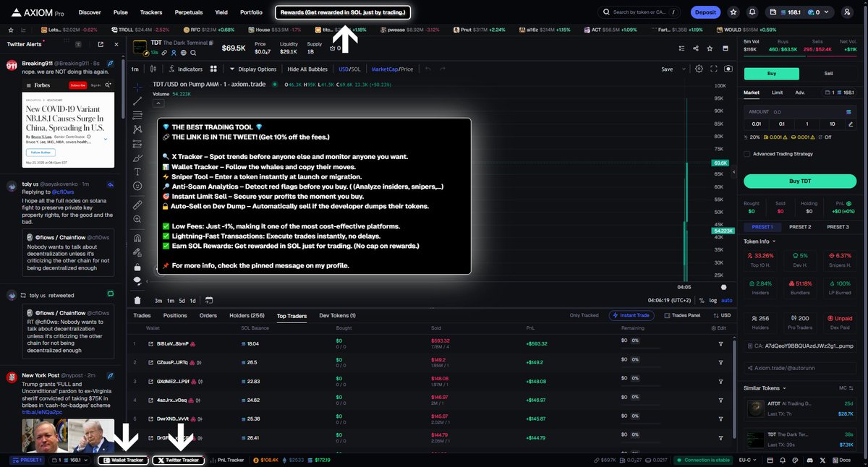Choose the text annotation tool

[137, 171]
